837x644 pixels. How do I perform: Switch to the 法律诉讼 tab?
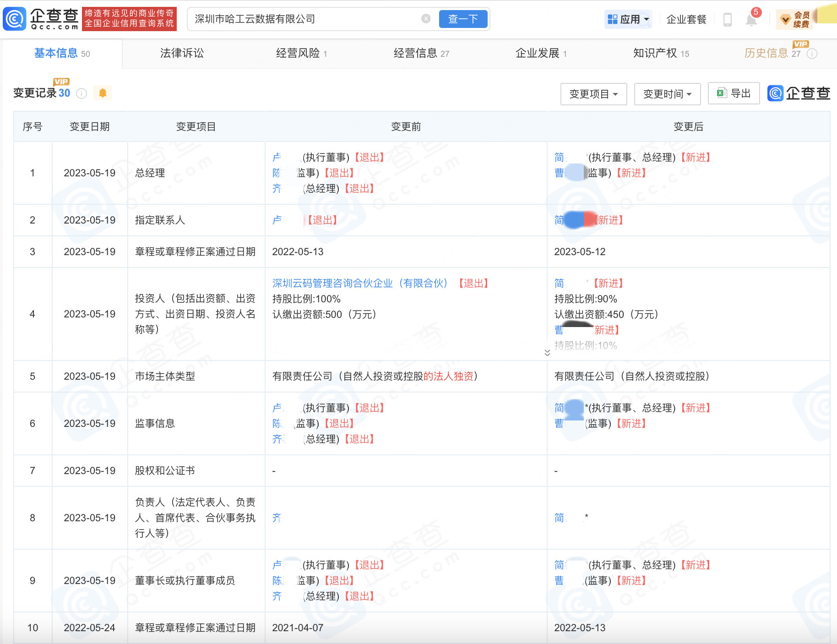[182, 54]
